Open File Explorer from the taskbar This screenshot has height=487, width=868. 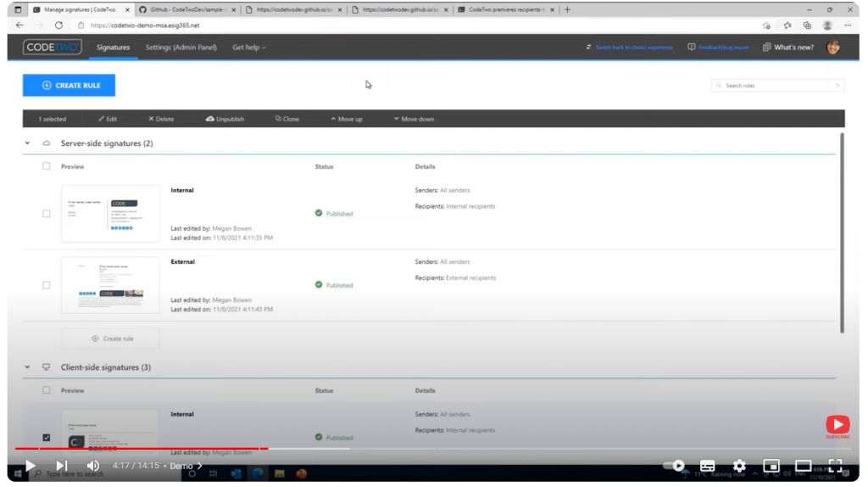(280, 473)
